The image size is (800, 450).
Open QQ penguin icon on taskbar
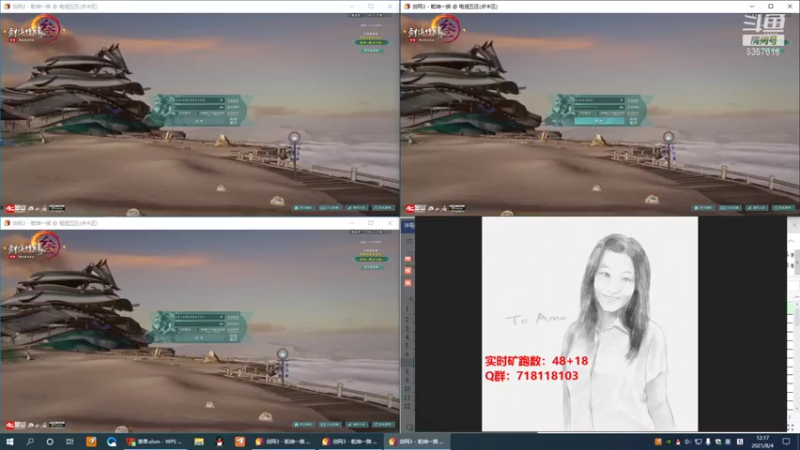pos(219,441)
